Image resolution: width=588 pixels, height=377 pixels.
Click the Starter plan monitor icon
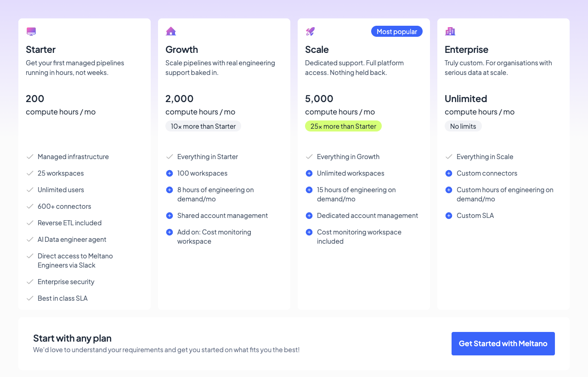click(x=31, y=31)
